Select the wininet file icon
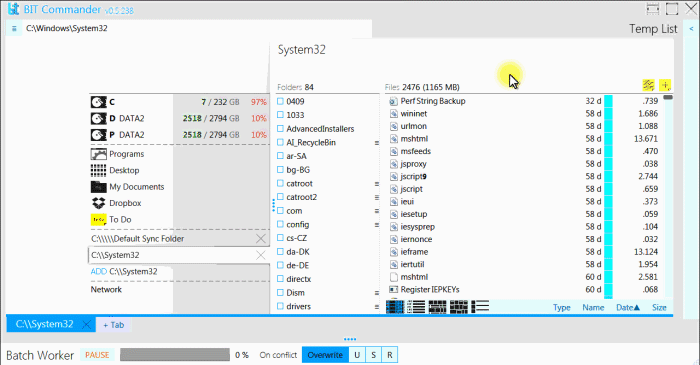700x365 pixels. click(x=393, y=114)
